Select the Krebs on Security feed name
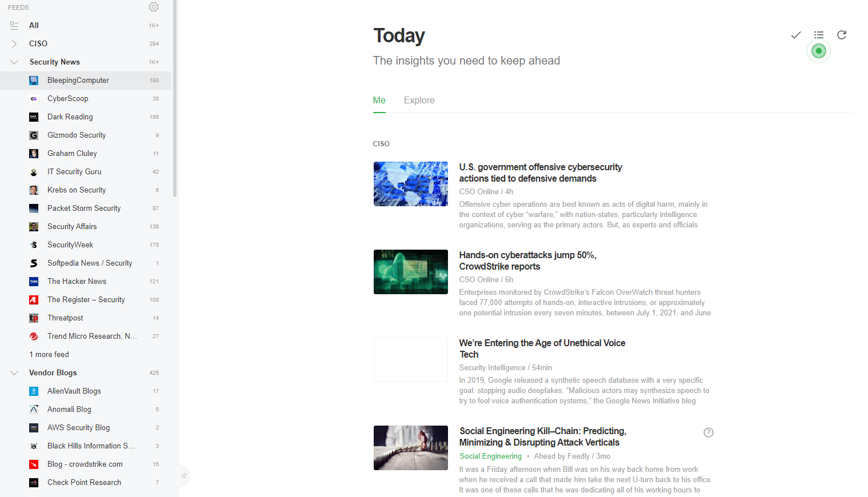Image resolution: width=868 pixels, height=497 pixels. tap(77, 190)
